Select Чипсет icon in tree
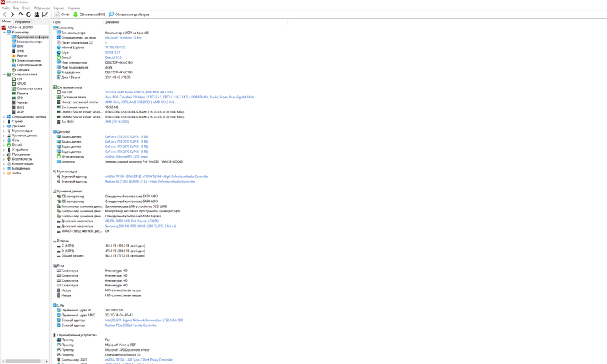The width and height of the screenshot is (607, 364). pyautogui.click(x=14, y=102)
